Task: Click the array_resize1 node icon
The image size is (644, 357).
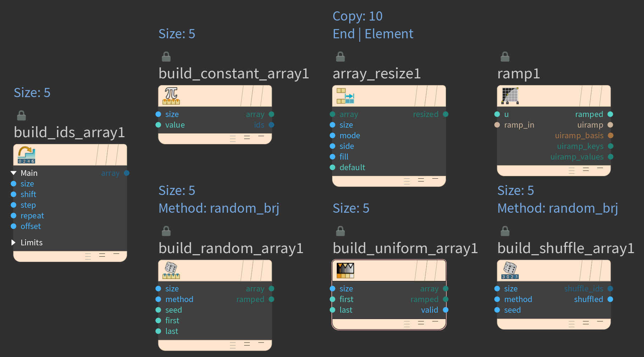Action: pos(345,96)
